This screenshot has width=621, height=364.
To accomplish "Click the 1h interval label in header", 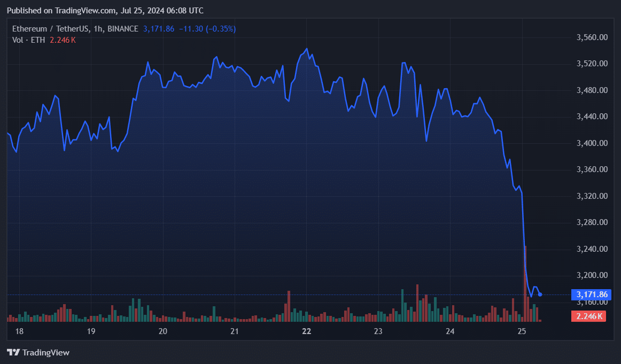I will point(98,29).
